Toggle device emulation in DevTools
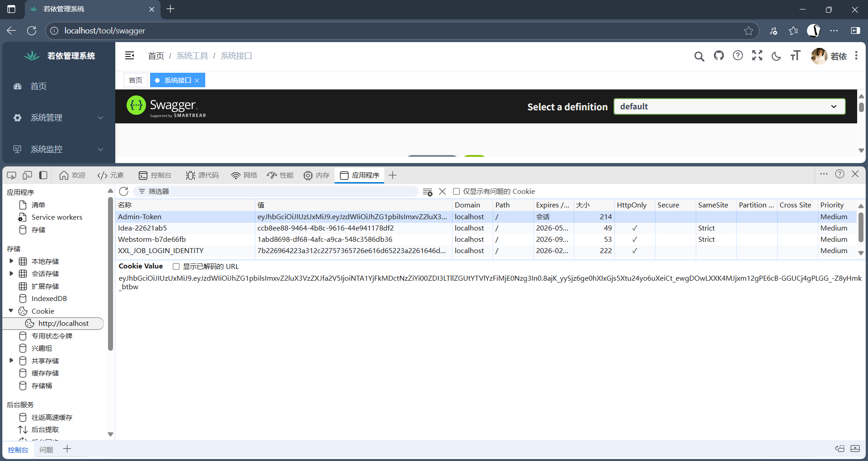 [x=27, y=175]
